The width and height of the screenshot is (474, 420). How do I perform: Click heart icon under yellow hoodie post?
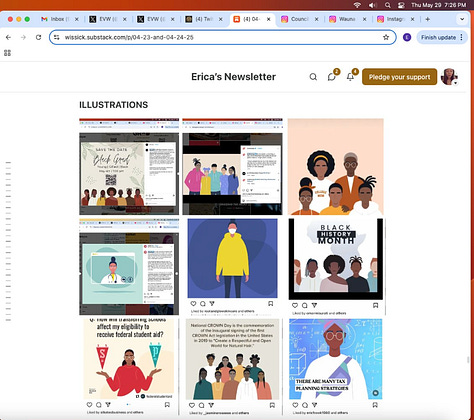(193, 304)
